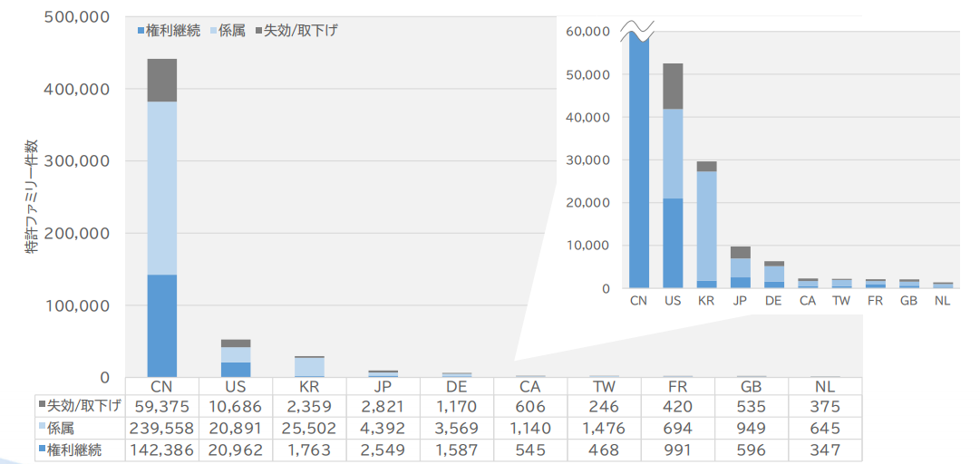Select the 係属 row header in data table

(x=80, y=428)
